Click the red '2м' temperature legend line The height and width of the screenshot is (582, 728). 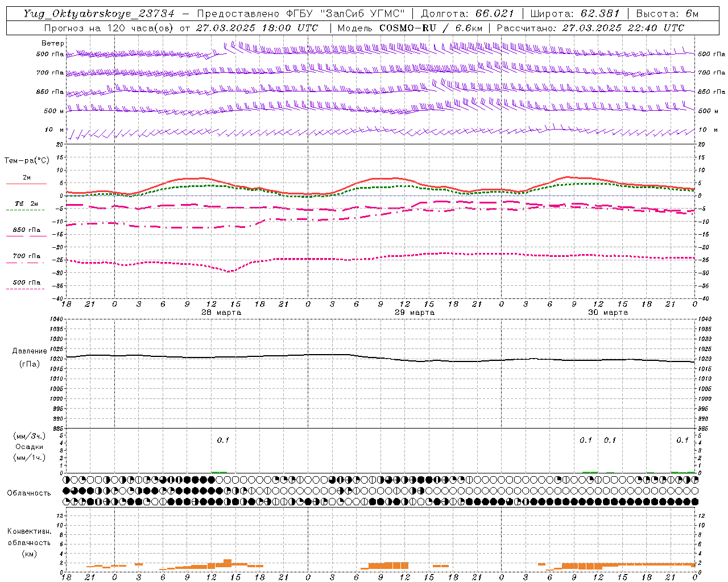26,183
